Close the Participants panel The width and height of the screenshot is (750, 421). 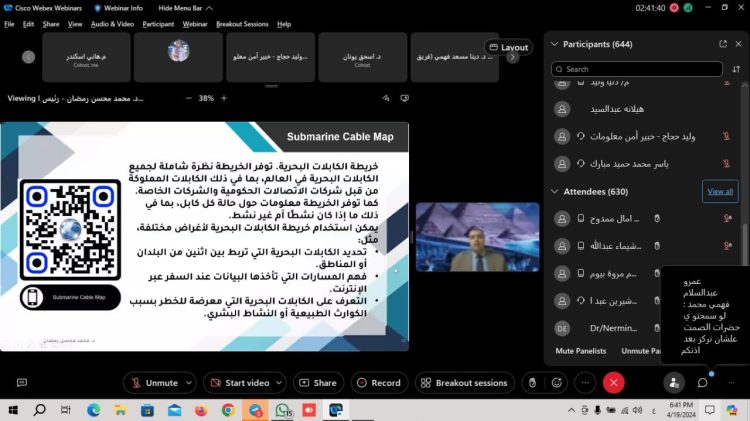pos(738,44)
